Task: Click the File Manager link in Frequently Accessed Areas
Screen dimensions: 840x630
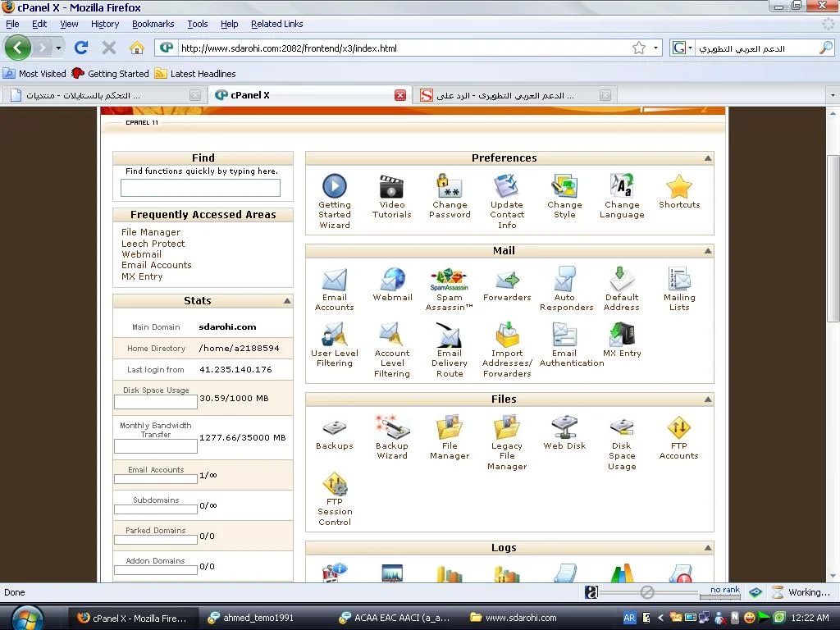Action: tap(151, 232)
